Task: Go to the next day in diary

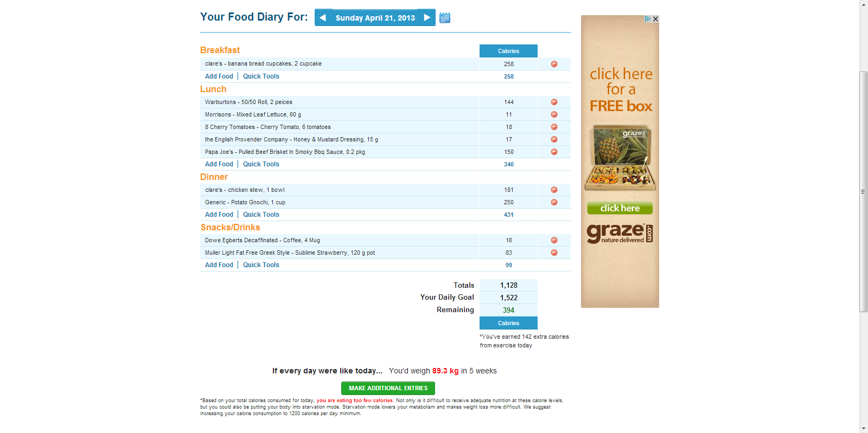Action: (427, 17)
